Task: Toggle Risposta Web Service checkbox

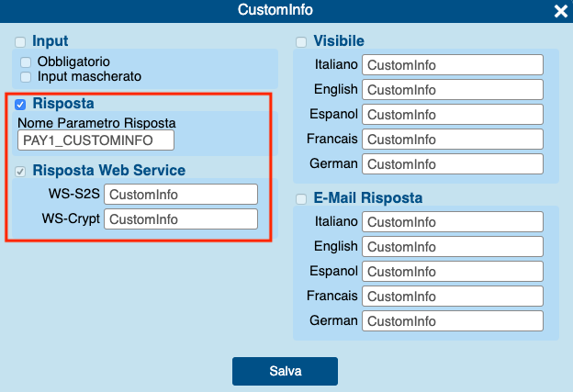Action: click(20, 171)
